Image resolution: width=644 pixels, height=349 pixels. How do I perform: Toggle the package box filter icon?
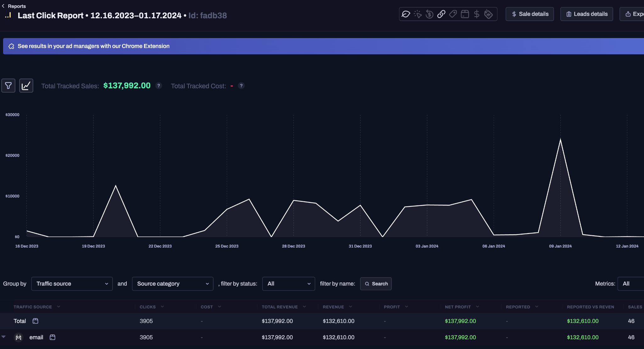pyautogui.click(x=465, y=14)
